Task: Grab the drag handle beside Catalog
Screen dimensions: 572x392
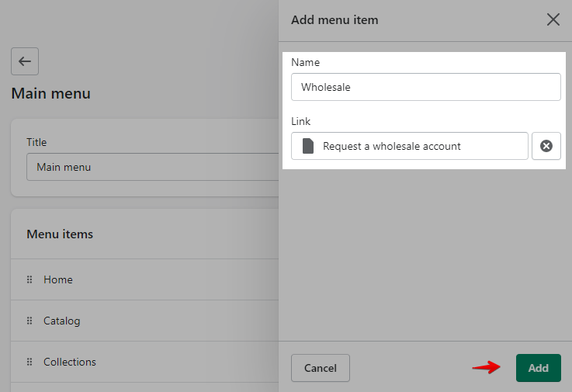Action: [x=29, y=321]
